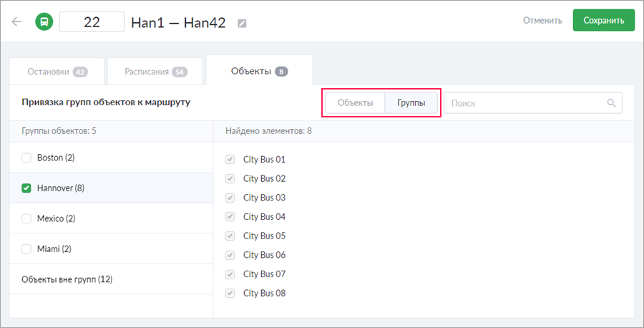Switch to the Расписания tab
Screen dimensions: 644x328
155,72
